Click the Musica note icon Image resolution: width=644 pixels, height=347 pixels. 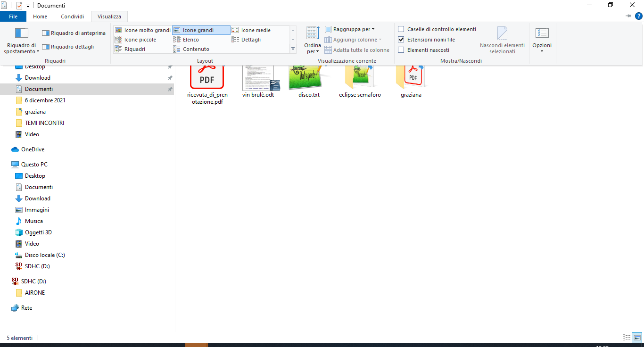click(x=19, y=221)
